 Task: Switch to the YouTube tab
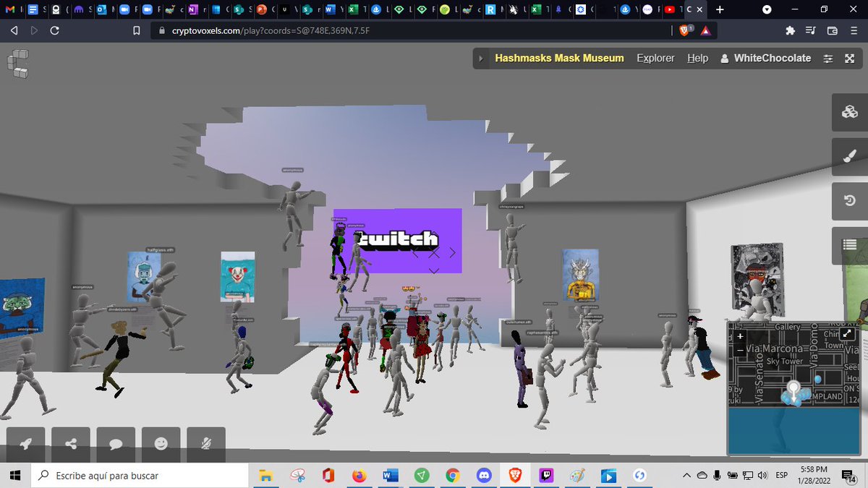(671, 9)
